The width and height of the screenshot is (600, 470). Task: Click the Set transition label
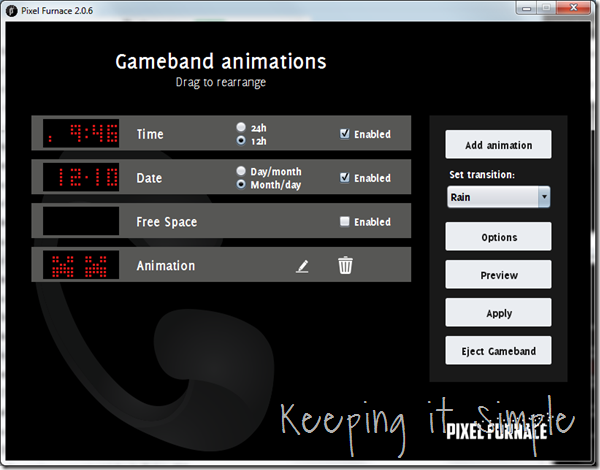coord(482,175)
